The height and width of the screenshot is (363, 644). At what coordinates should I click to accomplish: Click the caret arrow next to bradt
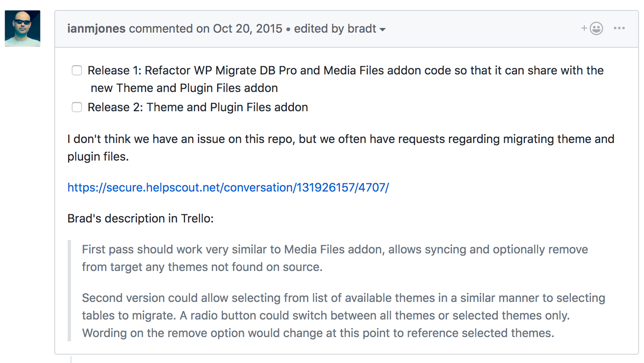point(383,30)
